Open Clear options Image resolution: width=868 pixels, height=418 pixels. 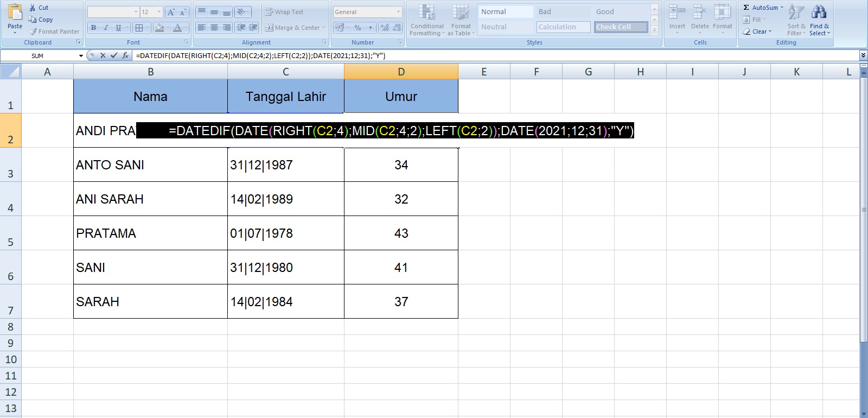757,31
